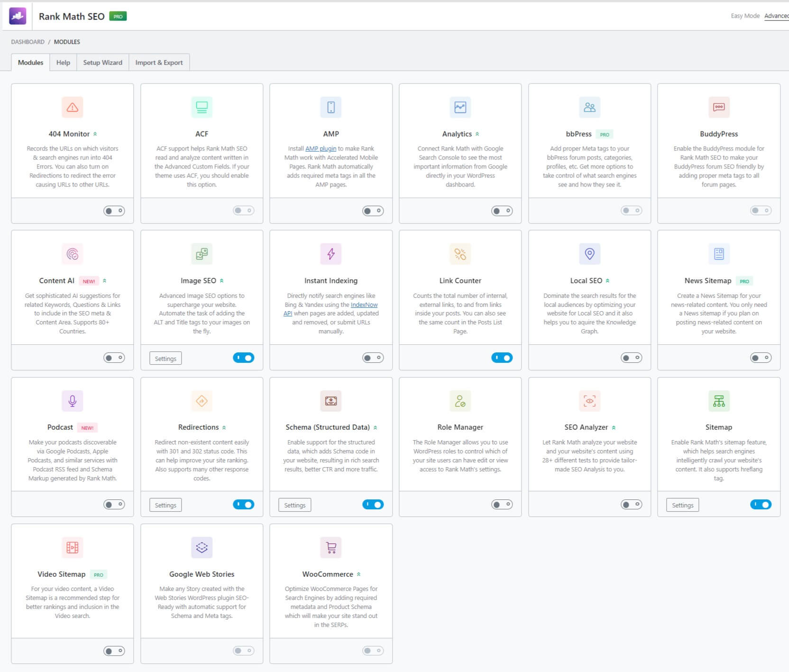789x672 pixels.
Task: Enable the News Sitemap toggle
Action: coord(761,358)
